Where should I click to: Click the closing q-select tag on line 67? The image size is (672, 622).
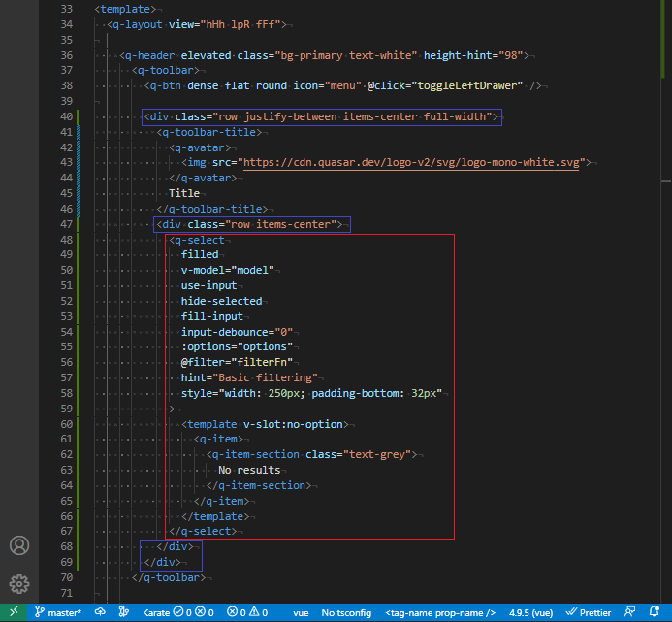click(x=203, y=532)
